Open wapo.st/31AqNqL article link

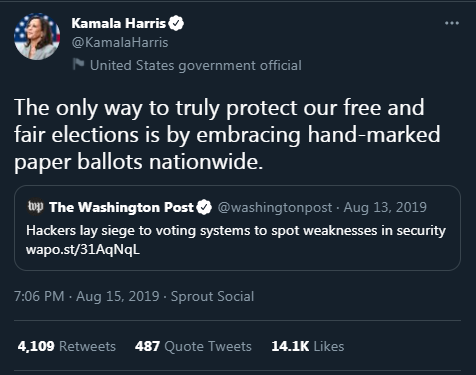[83, 249]
